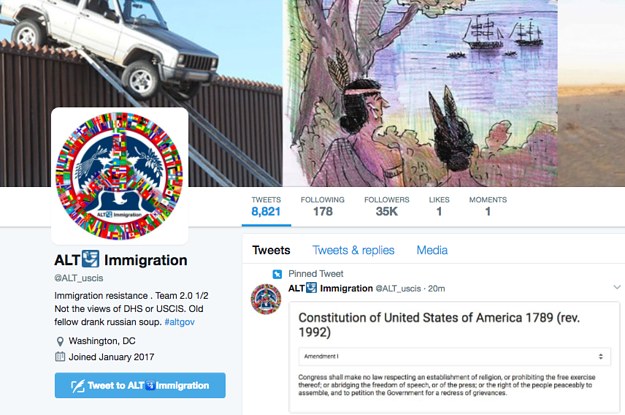This screenshot has height=415, width=625.
Task: Select the Tweets tab
Action: pyautogui.click(x=271, y=250)
